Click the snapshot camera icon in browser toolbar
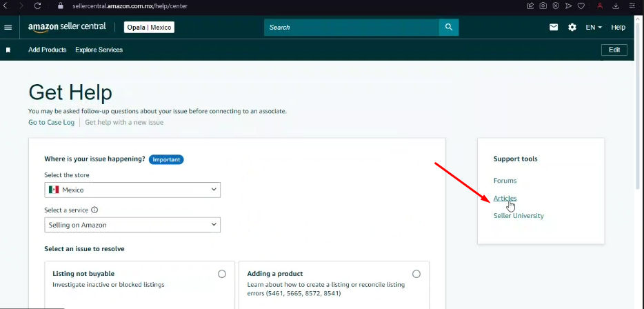The image size is (644, 309). click(x=543, y=6)
